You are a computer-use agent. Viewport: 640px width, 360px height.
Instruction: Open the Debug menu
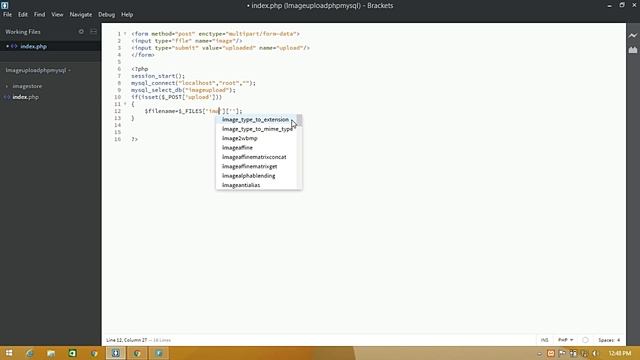coord(107,15)
